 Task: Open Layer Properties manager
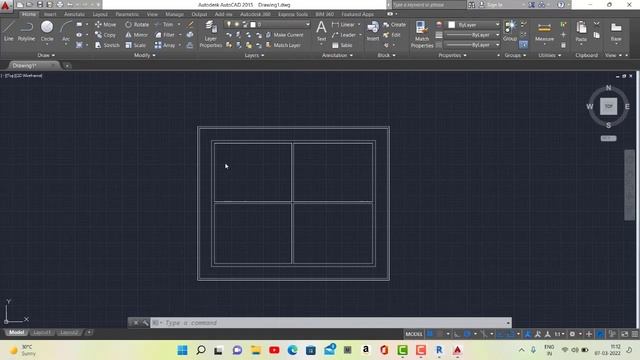pyautogui.click(x=211, y=34)
